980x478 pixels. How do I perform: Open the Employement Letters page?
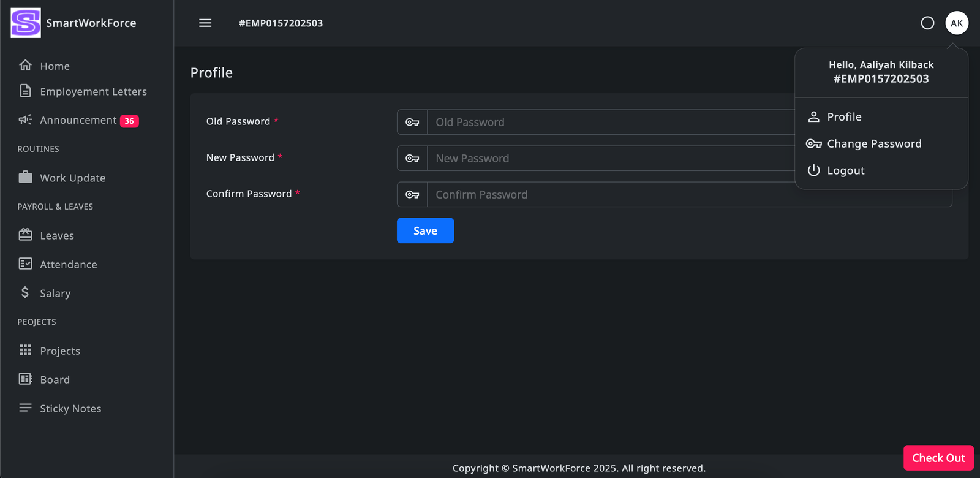[93, 92]
